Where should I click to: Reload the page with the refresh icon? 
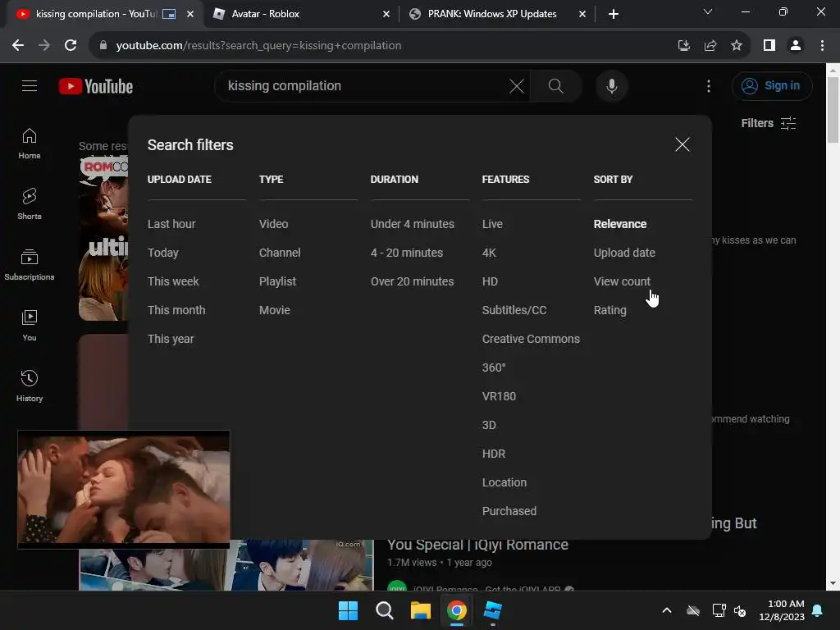coord(71,46)
